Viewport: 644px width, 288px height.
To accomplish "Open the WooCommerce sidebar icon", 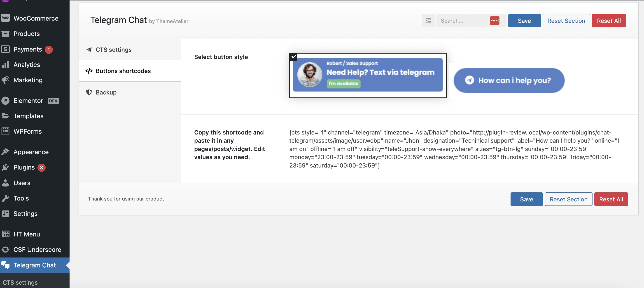I will tap(5, 18).
